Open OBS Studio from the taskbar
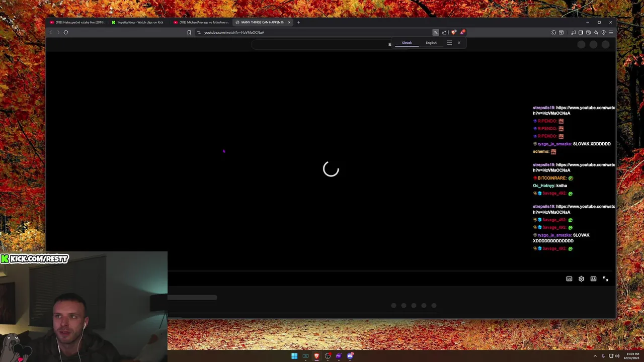Image resolution: width=644 pixels, height=362 pixels. (x=328, y=356)
